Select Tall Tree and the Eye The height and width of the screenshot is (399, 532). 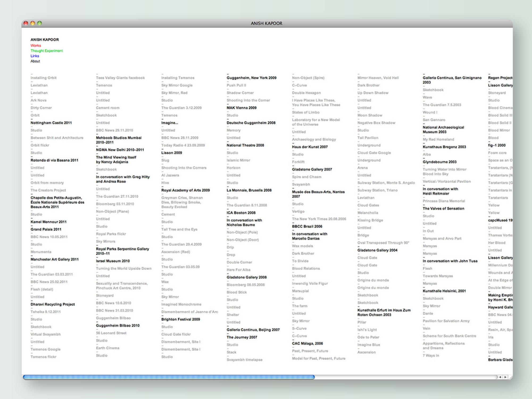pos(179,229)
